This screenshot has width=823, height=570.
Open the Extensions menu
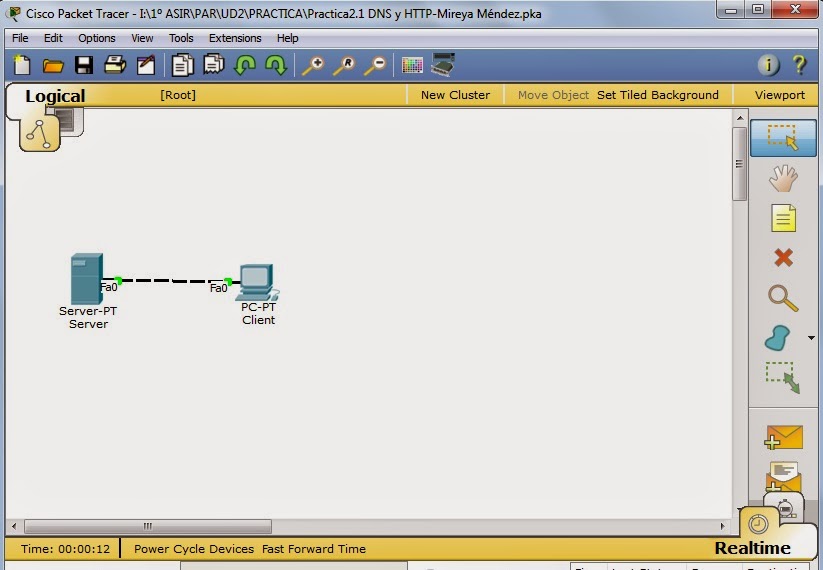[235, 38]
